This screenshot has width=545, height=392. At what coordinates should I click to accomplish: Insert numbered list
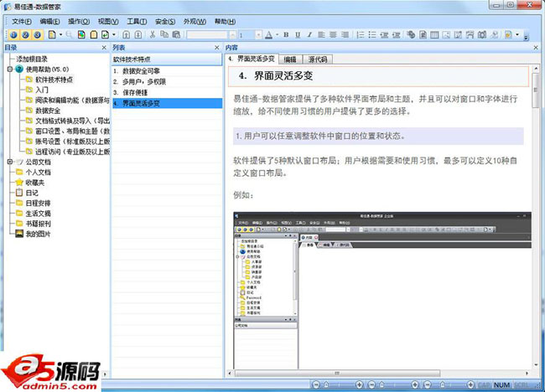point(361,34)
